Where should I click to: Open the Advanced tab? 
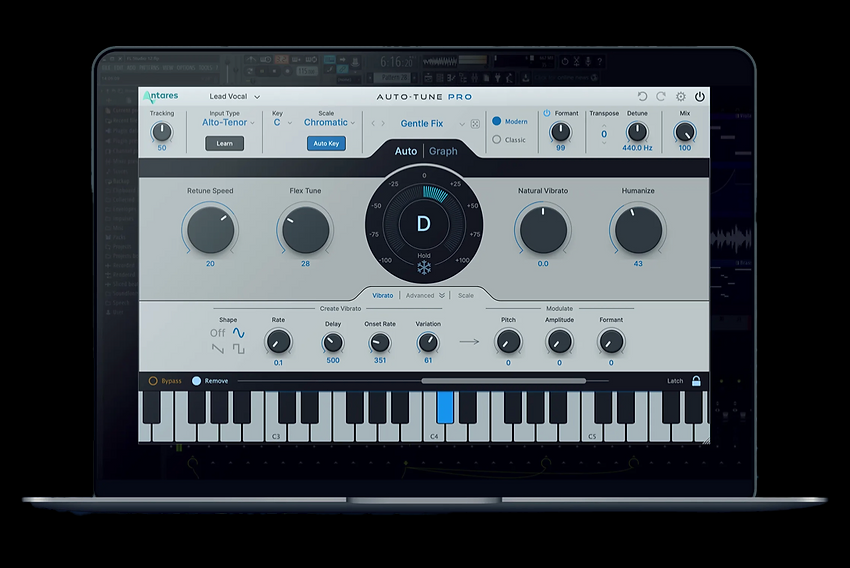(x=420, y=295)
